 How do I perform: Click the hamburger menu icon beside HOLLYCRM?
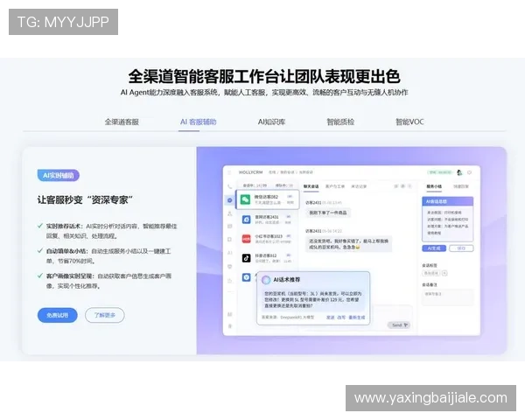click(x=229, y=172)
